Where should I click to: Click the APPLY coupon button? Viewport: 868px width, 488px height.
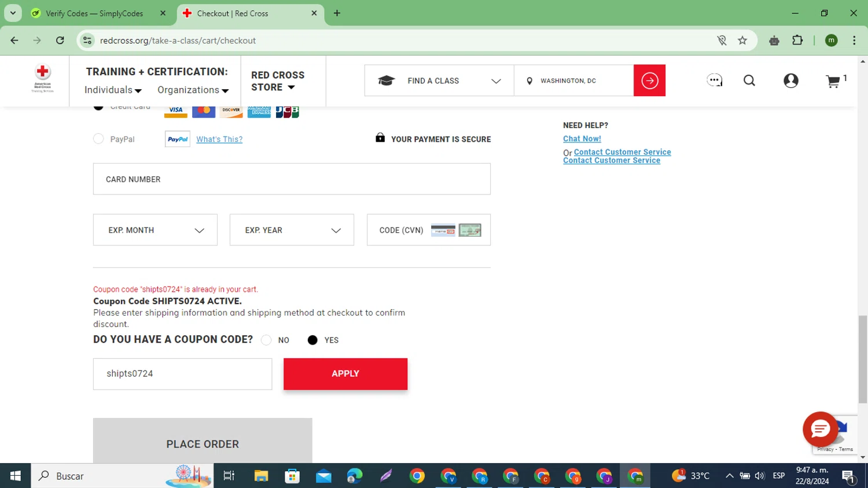point(345,374)
